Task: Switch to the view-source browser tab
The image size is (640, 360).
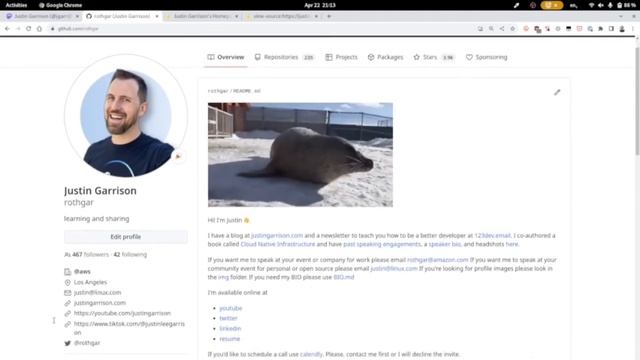Action: [x=282, y=16]
